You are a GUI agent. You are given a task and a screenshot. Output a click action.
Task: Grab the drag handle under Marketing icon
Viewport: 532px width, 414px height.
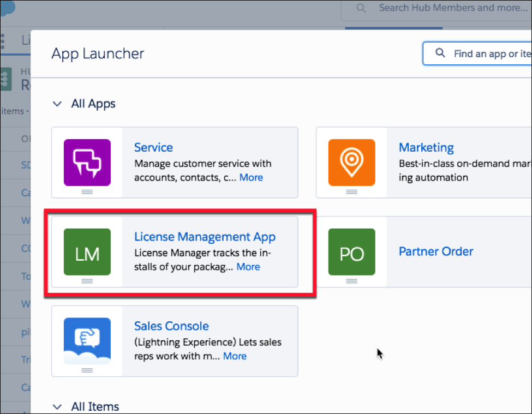pos(351,192)
